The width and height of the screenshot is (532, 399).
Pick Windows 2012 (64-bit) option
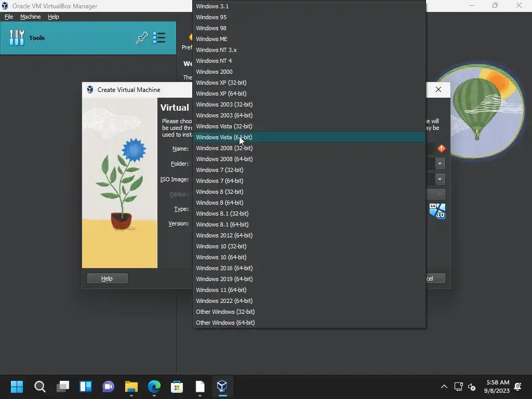click(x=309, y=235)
